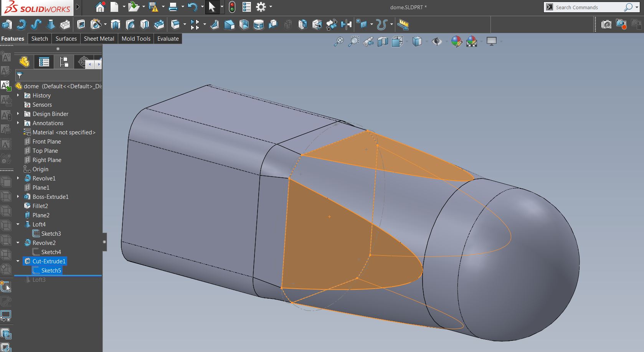
Task: Select the Rib tool
Action: click(215, 25)
